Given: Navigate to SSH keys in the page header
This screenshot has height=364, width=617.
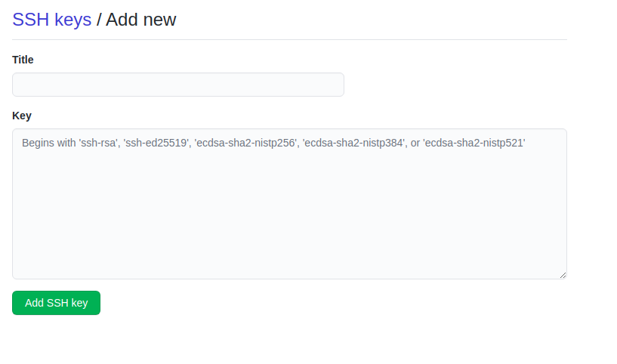Looking at the screenshot, I should (x=51, y=20).
